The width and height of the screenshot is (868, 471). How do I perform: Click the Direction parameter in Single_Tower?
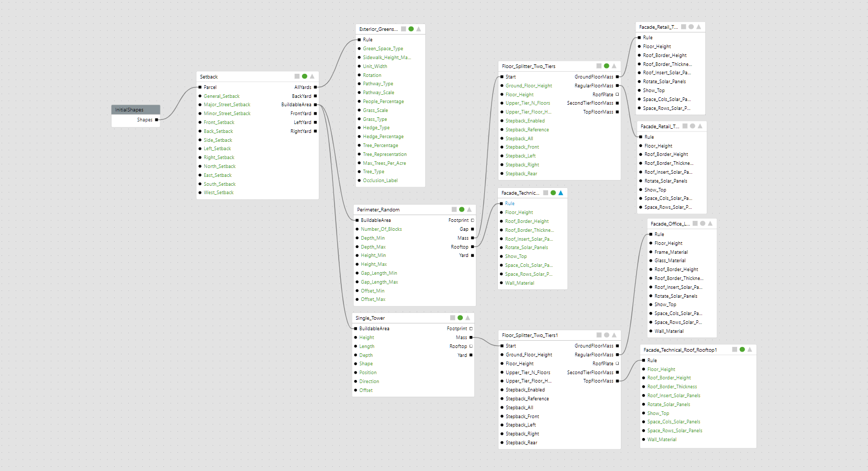pos(369,382)
